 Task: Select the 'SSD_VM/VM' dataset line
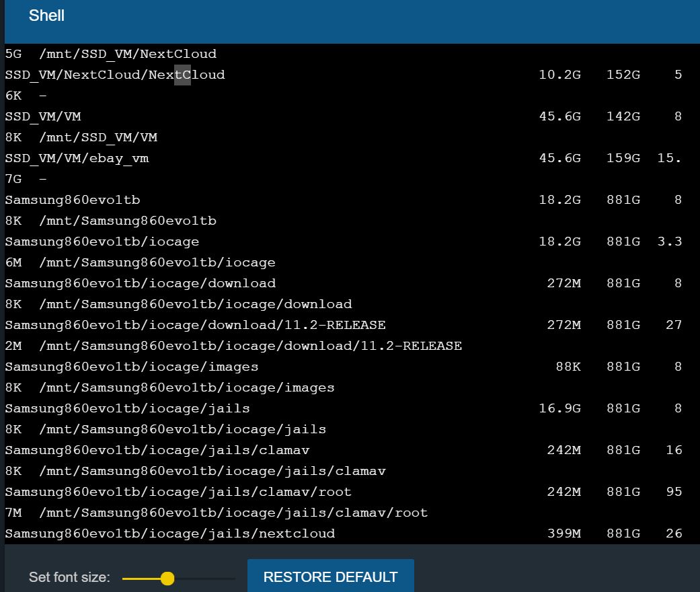pos(43,116)
